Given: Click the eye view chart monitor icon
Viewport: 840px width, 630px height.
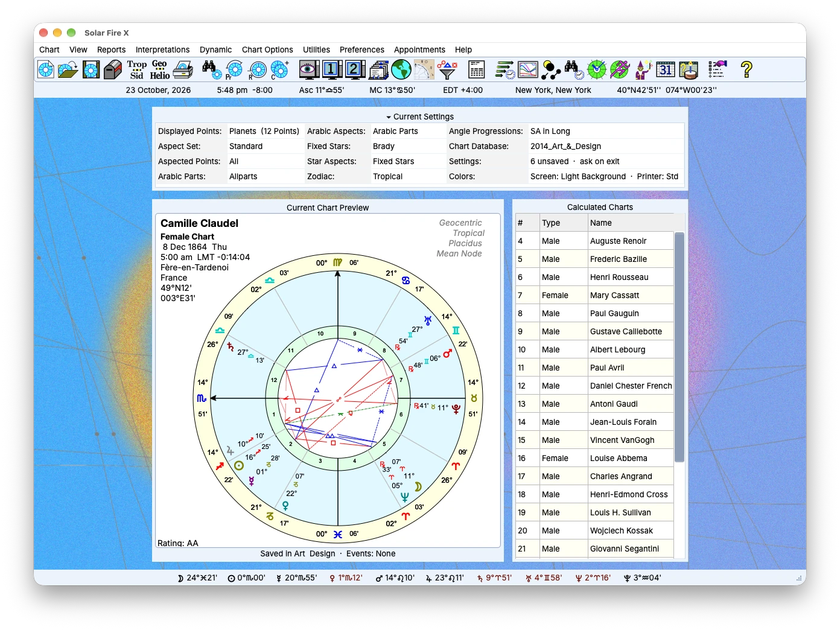Looking at the screenshot, I should click(x=309, y=69).
